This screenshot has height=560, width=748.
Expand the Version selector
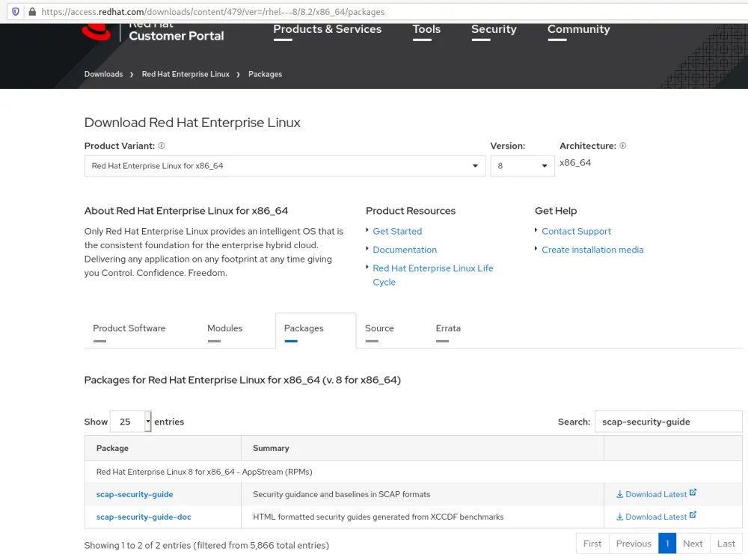point(522,166)
